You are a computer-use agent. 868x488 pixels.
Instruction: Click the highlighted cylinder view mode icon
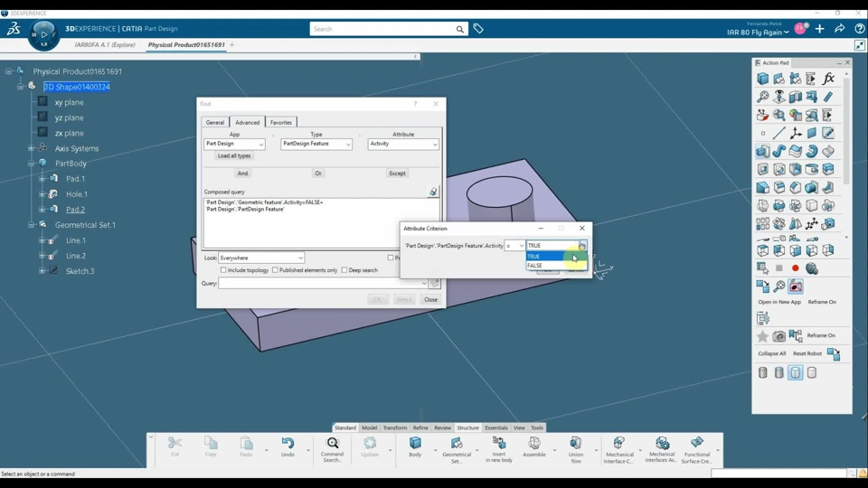pyautogui.click(x=796, y=373)
